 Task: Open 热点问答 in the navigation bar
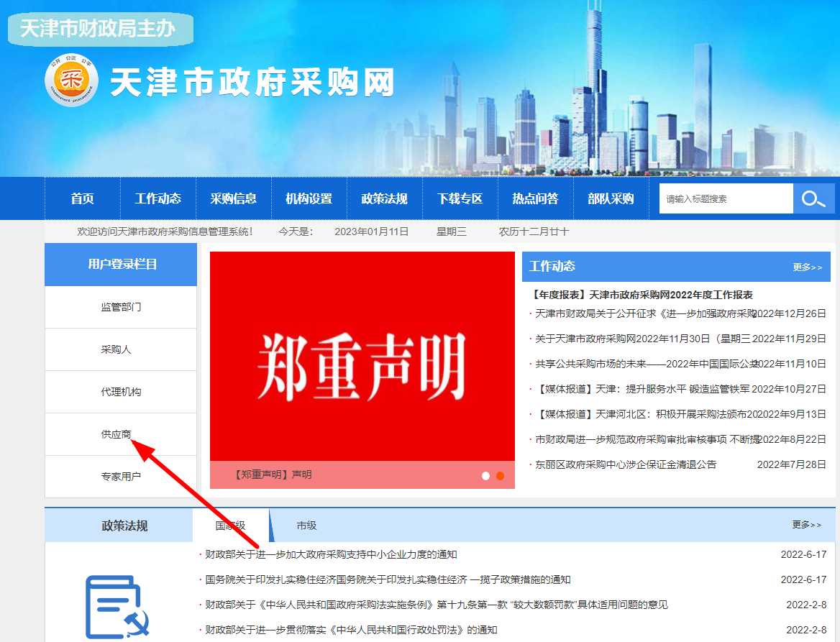(x=535, y=199)
